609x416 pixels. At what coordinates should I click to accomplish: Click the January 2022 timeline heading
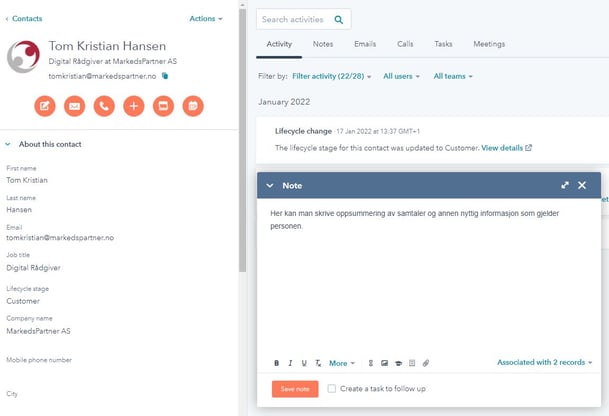tap(284, 102)
